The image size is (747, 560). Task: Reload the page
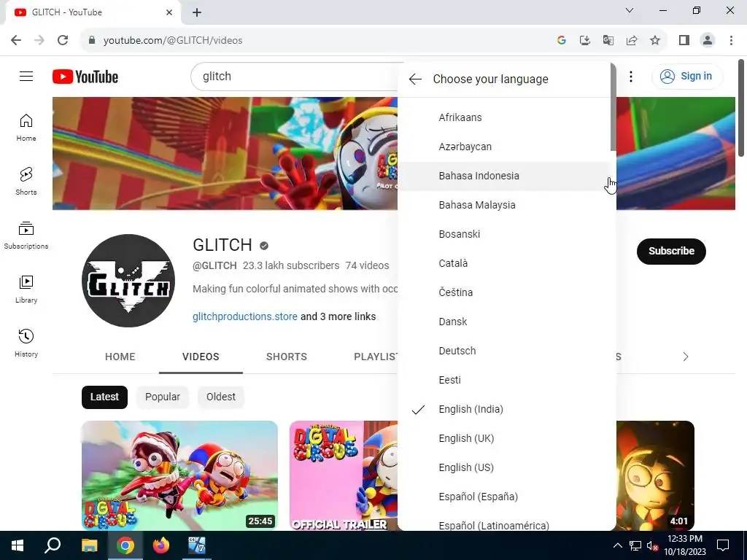(63, 40)
